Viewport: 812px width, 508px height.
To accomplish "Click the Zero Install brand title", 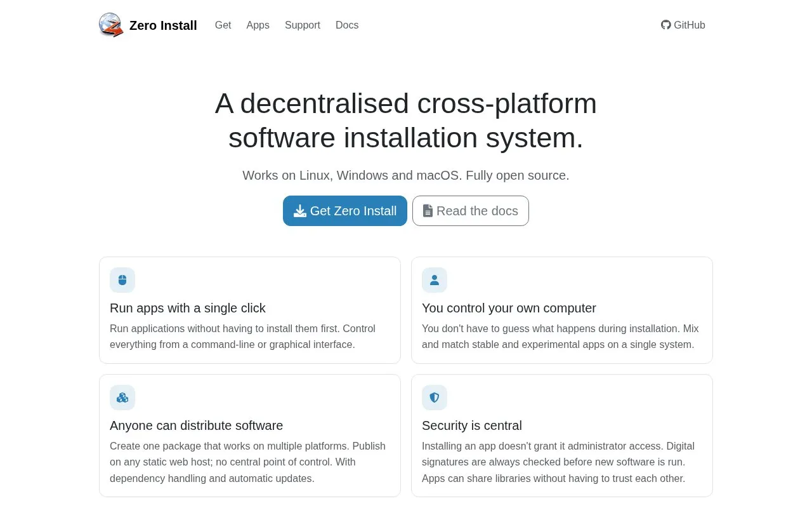I will coord(163,25).
